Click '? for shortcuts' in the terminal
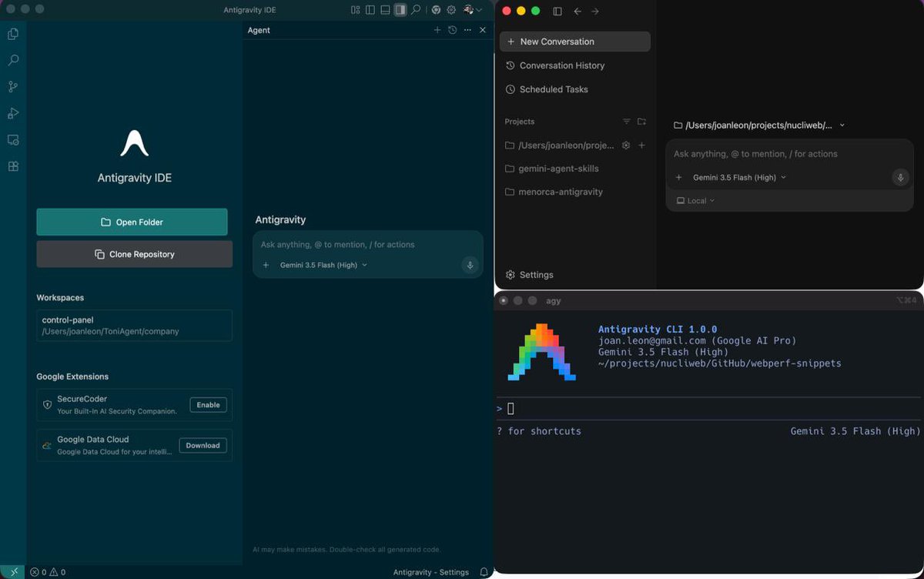924x579 pixels. [x=539, y=431]
